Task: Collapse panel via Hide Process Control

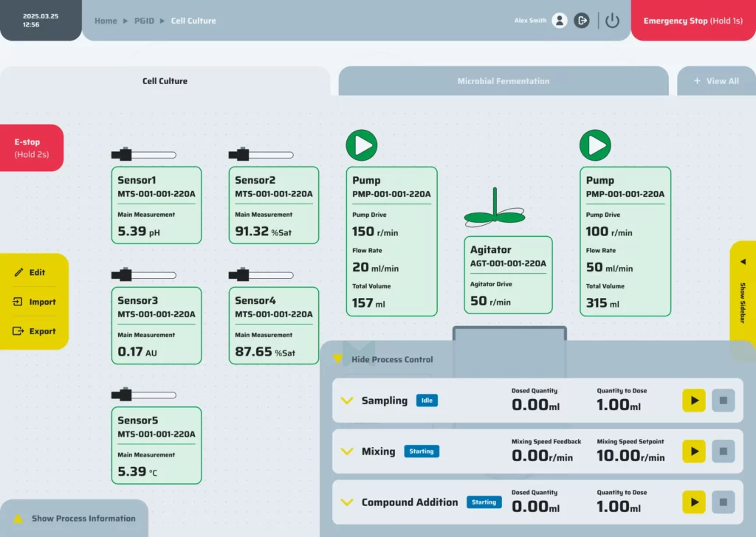Action: tap(384, 359)
